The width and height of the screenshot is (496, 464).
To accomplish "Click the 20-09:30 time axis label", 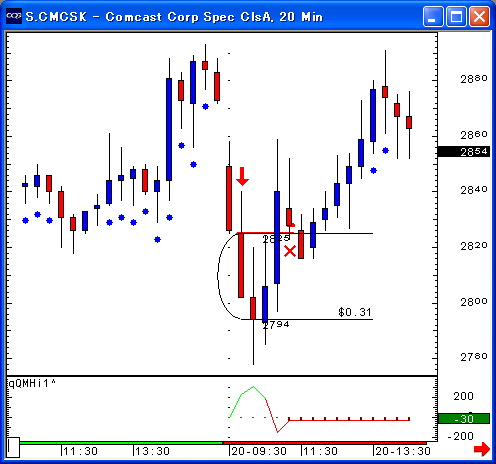I will click(259, 451).
